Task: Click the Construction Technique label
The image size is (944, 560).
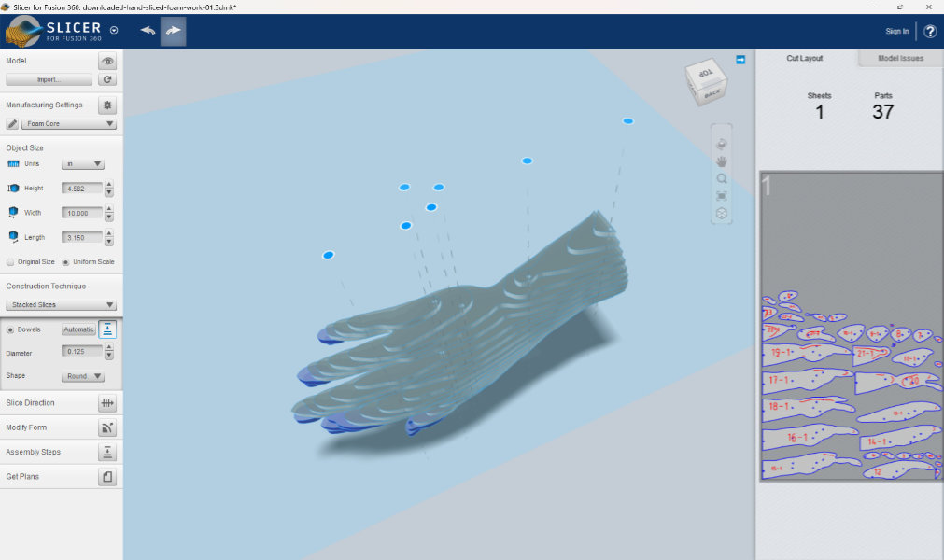Action: [46, 287]
